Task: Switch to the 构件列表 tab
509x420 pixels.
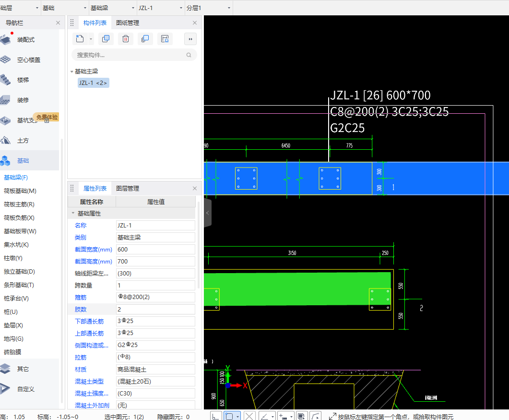Action: pyautogui.click(x=95, y=23)
